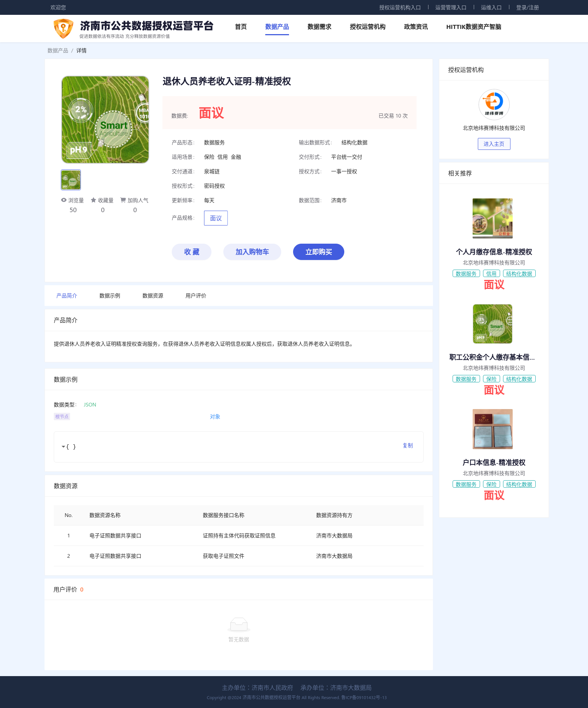Switch to the 数据资源 tab
Image resolution: width=588 pixels, height=708 pixels.
153,296
